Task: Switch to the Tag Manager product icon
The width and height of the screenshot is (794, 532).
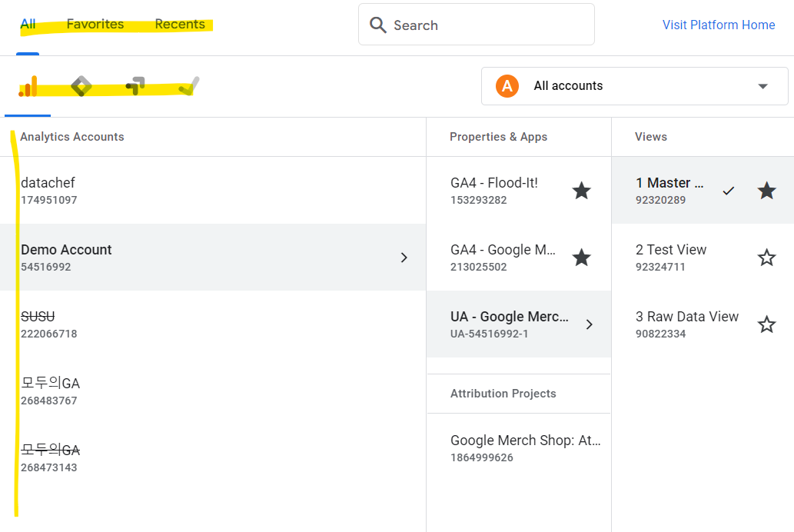Action: pyautogui.click(x=81, y=86)
